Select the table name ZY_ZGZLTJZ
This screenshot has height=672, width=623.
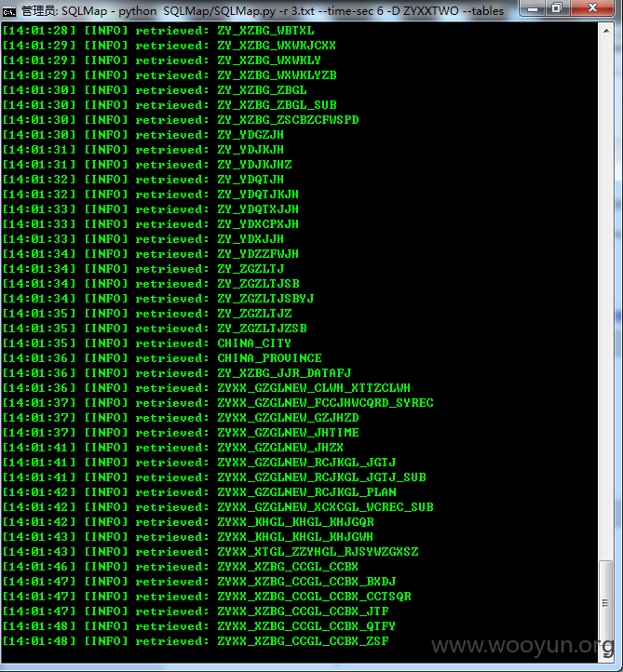(254, 314)
